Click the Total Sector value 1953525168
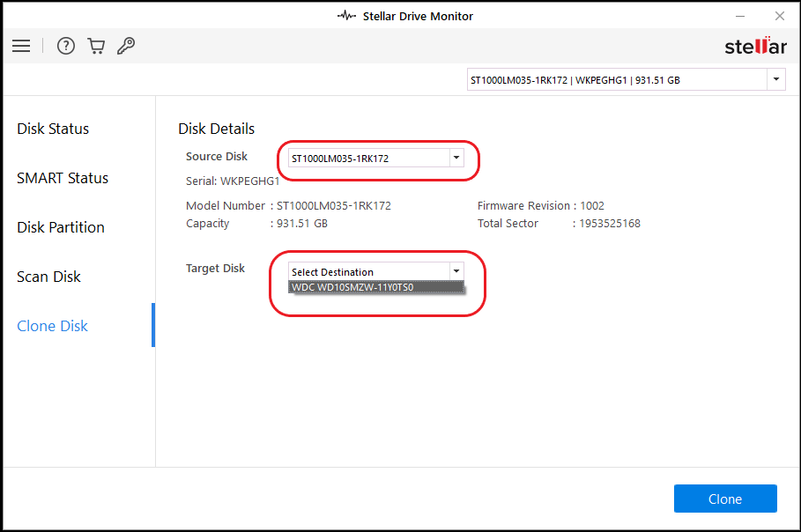This screenshot has height=532, width=801. pos(610,224)
